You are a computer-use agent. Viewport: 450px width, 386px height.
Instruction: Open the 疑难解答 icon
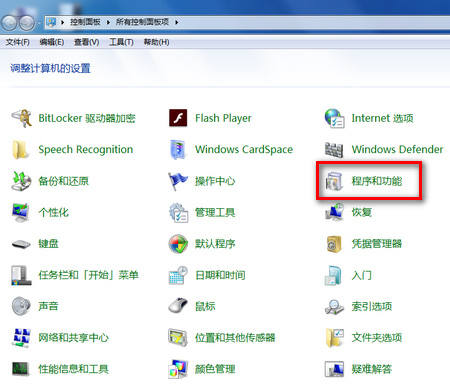(x=334, y=369)
